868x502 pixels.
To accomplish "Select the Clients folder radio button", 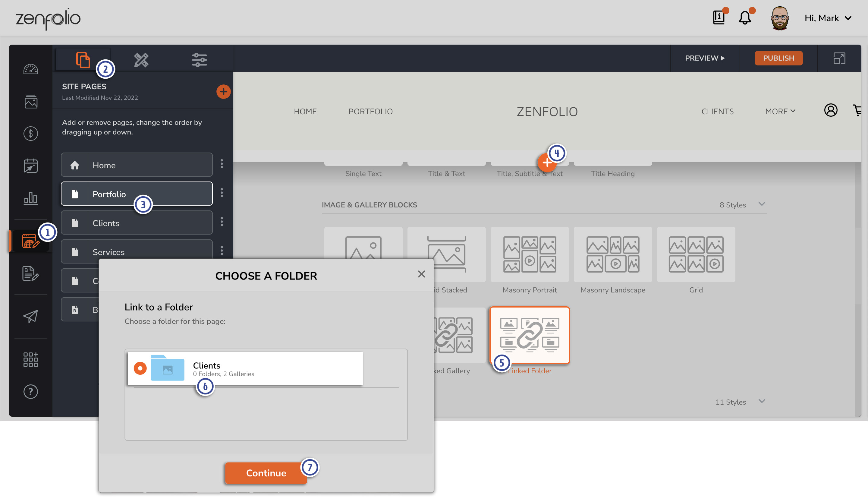I will coord(140,368).
